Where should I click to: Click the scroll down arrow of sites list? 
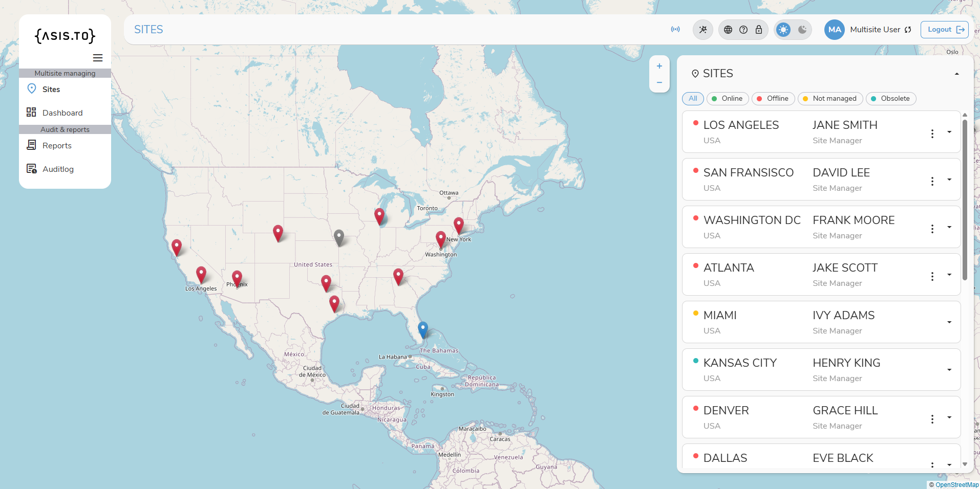(965, 464)
